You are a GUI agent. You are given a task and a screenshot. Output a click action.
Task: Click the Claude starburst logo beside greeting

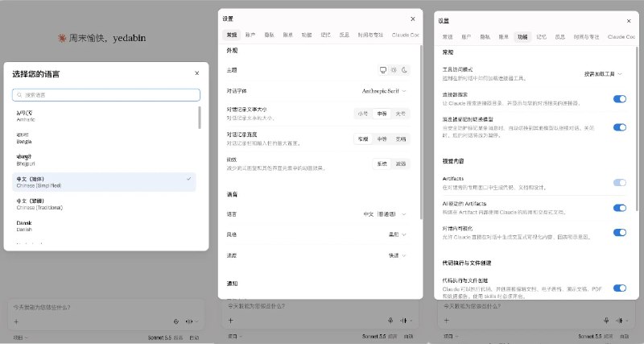pos(62,38)
